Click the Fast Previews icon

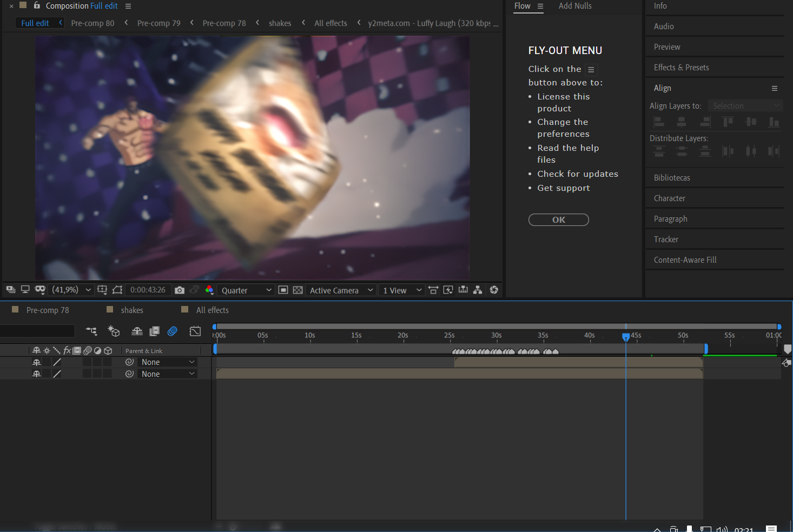coord(448,290)
